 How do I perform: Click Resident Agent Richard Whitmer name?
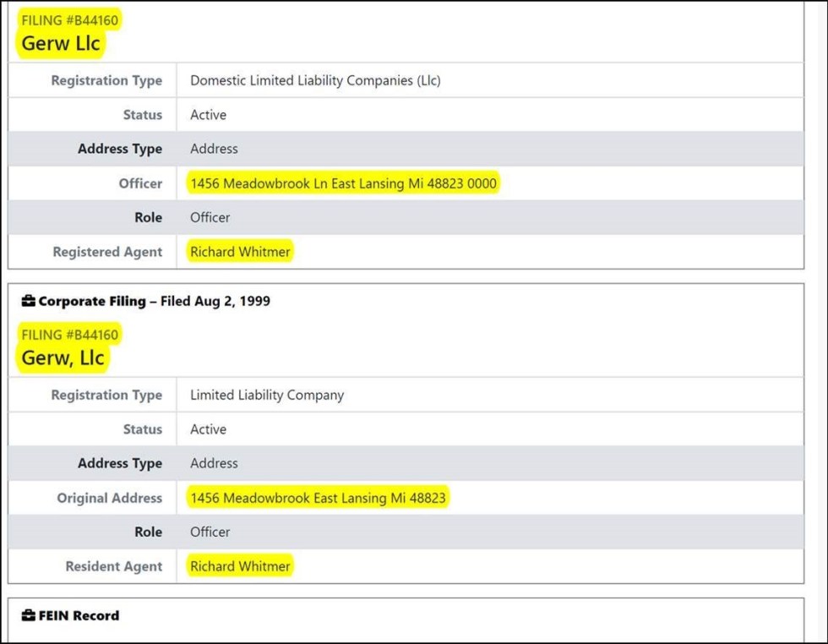tap(240, 566)
